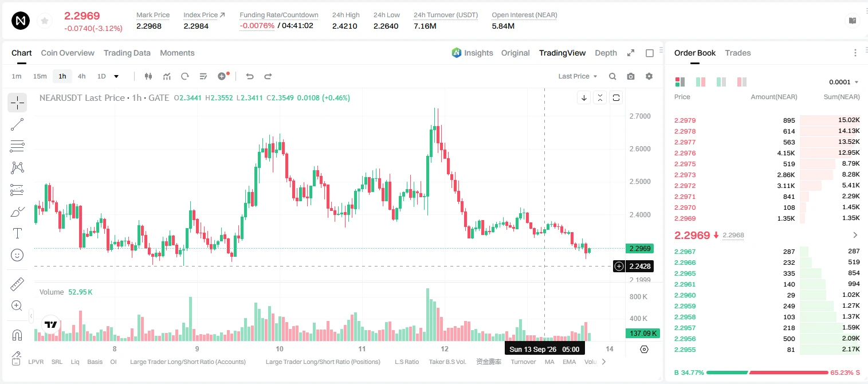Activate the ruler measure tool
Viewport: 868px width, 384px height.
pos(17,284)
